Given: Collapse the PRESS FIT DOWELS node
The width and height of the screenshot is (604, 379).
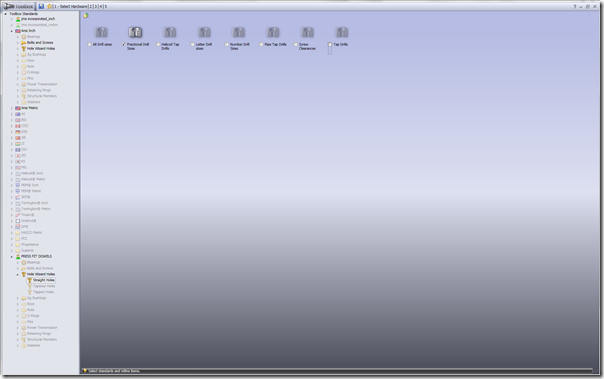Looking at the screenshot, I should pyautogui.click(x=12, y=257).
